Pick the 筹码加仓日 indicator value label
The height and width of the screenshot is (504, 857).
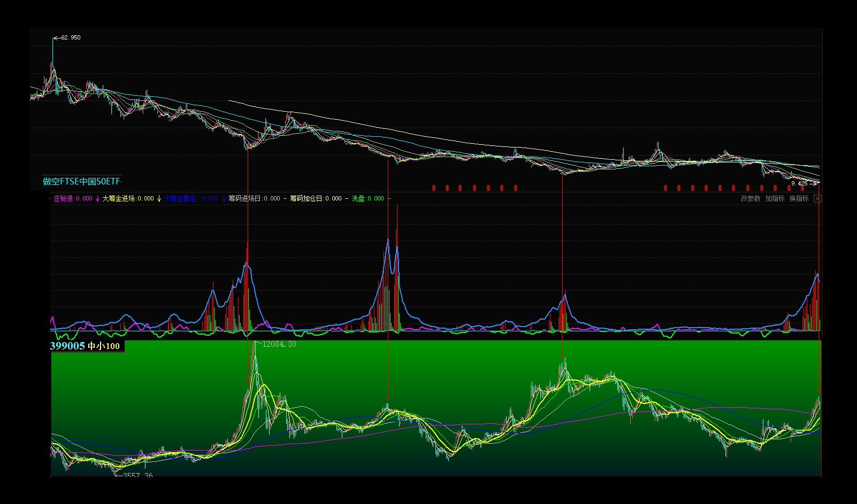pos(316,199)
